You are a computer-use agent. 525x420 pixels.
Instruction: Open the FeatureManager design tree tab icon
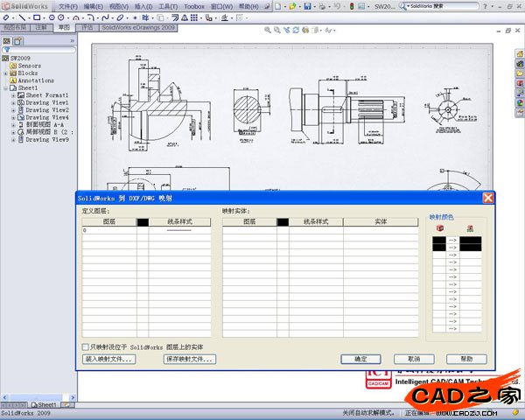tap(8, 40)
